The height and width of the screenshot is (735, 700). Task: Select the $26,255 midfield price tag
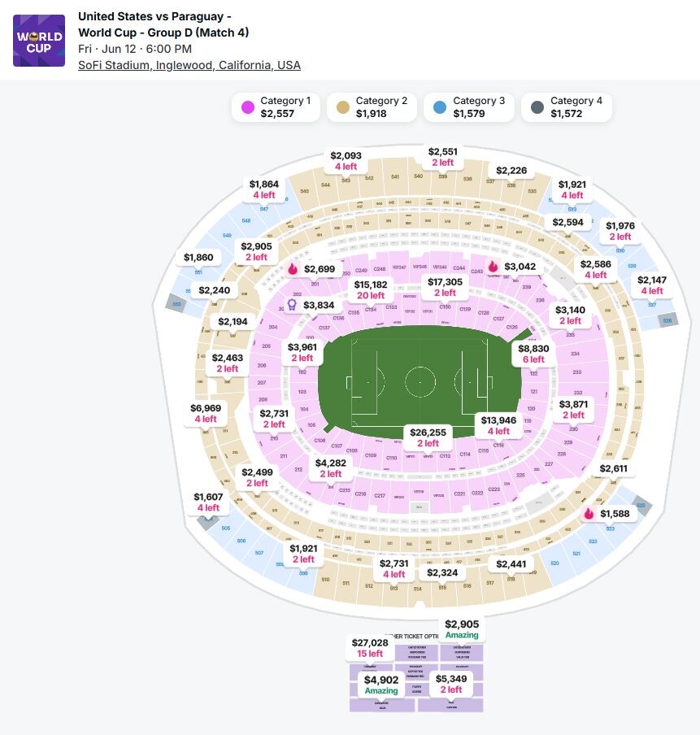coord(428,437)
